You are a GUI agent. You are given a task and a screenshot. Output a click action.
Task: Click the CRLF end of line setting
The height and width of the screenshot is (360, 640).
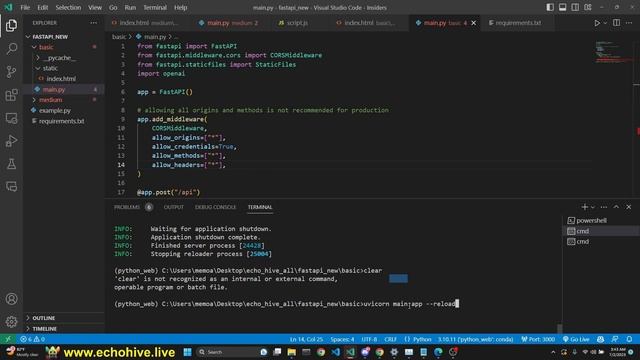click(x=390, y=339)
